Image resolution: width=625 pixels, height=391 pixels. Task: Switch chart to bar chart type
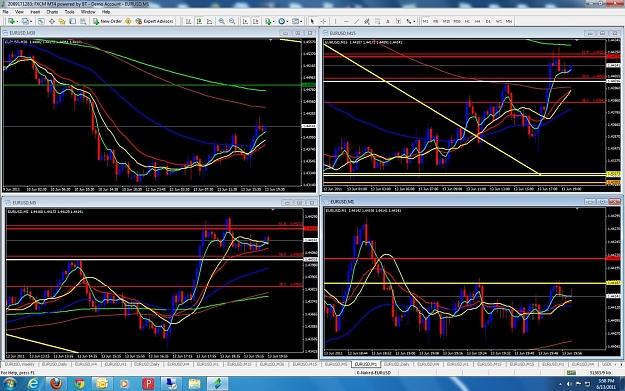point(188,21)
